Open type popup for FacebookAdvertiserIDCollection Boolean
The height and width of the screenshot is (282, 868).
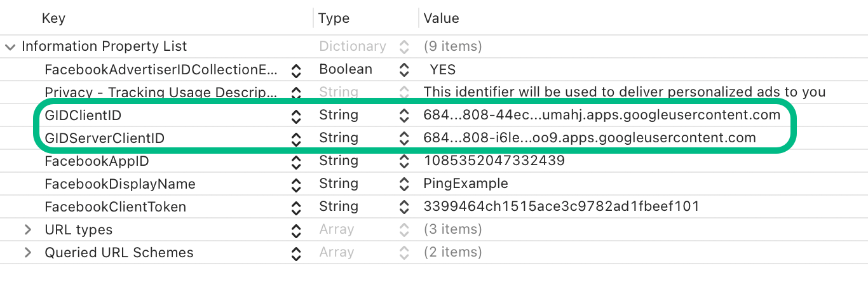pos(403,70)
